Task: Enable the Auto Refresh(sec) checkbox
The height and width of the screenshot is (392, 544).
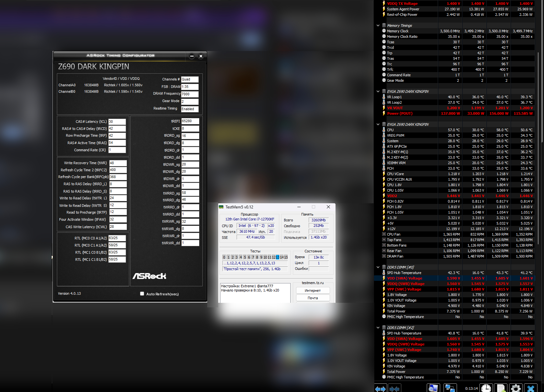Action: [x=142, y=294]
